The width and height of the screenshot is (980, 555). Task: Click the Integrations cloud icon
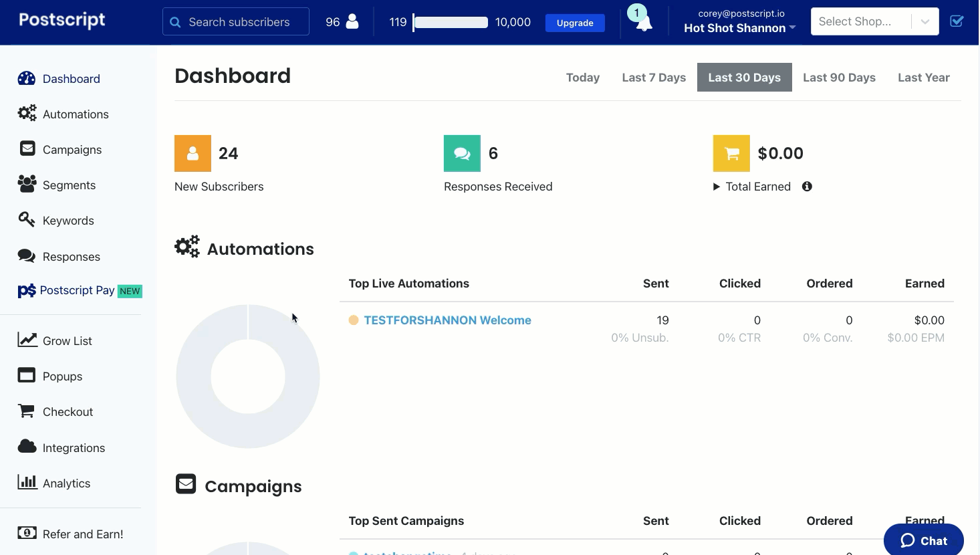click(27, 446)
